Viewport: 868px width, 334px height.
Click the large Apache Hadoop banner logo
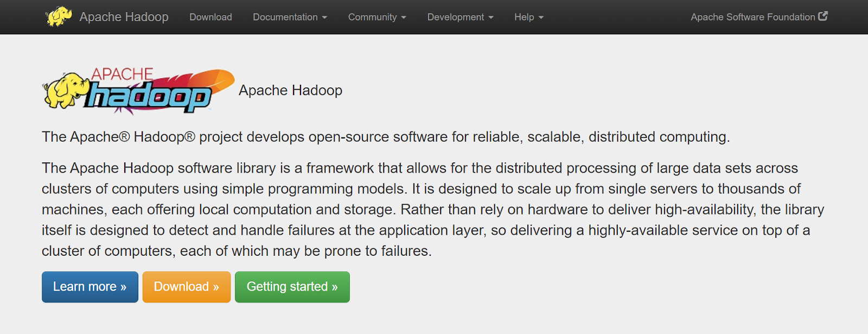[x=138, y=91]
